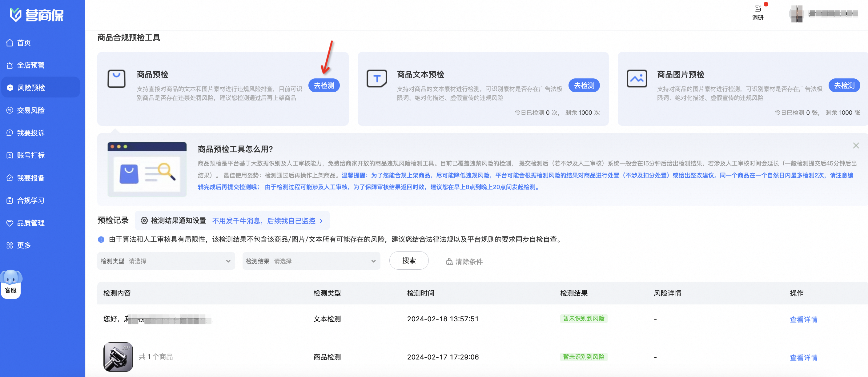Click the 预检记录 heading
868x377 pixels.
click(113, 220)
